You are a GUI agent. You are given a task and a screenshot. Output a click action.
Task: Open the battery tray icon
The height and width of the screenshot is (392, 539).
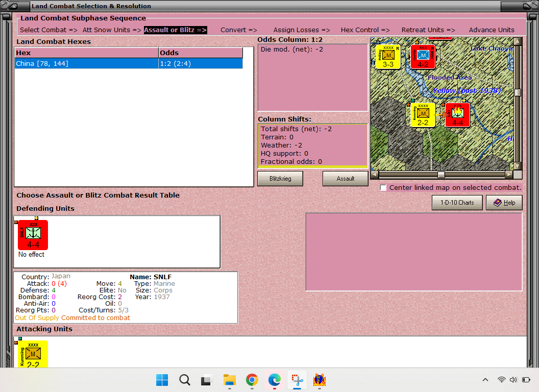tap(526, 380)
